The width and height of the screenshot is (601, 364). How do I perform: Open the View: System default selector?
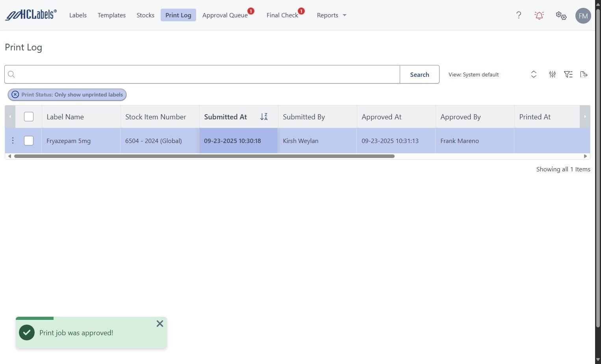[x=492, y=74]
